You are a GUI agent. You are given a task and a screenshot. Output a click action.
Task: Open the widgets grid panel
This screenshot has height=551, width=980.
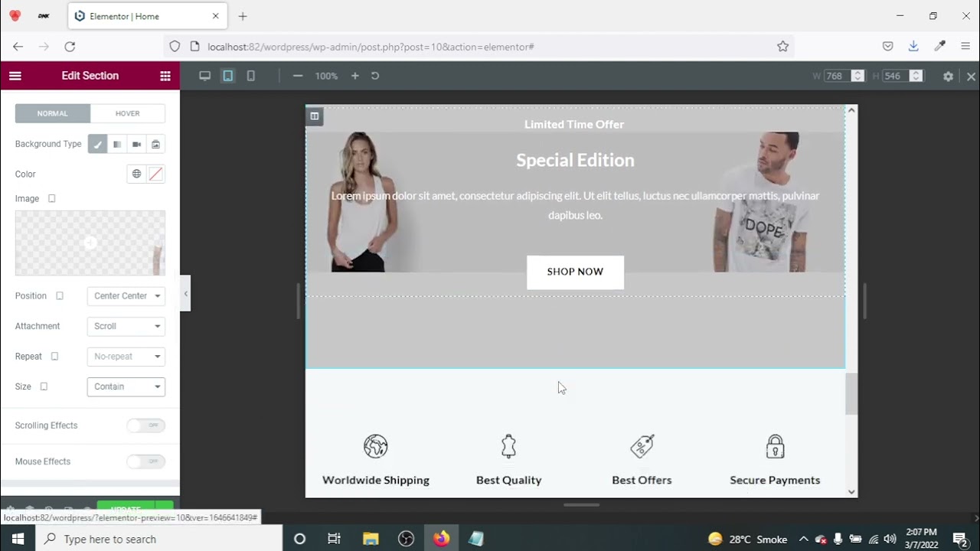coord(165,76)
